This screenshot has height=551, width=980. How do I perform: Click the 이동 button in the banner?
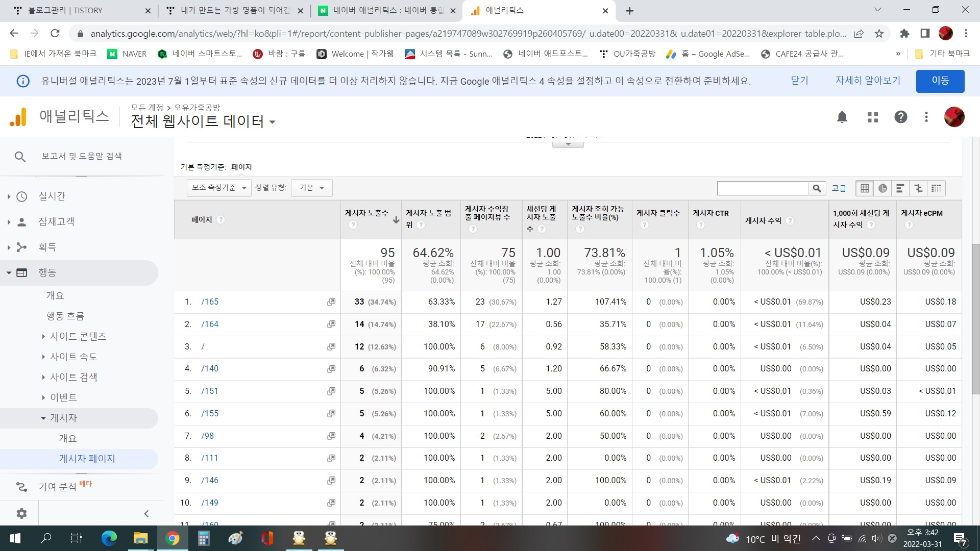click(x=940, y=81)
